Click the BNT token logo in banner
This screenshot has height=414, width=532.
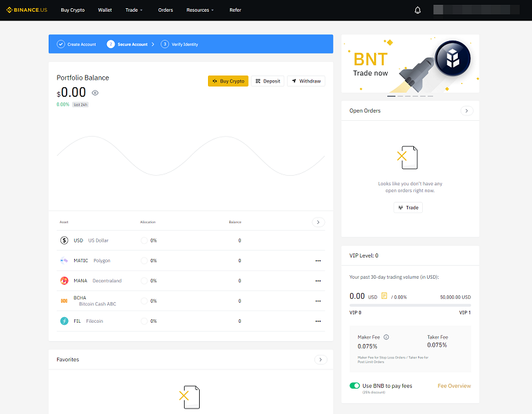point(452,58)
